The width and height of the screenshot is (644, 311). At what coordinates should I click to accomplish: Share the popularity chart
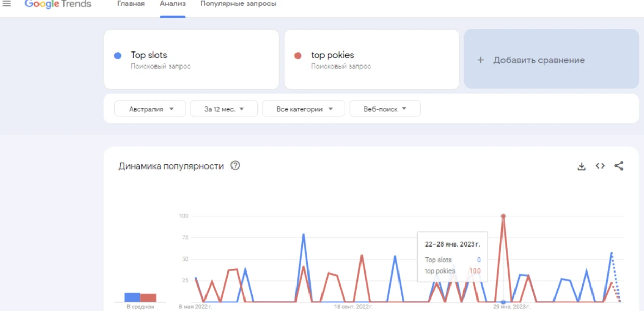619,166
